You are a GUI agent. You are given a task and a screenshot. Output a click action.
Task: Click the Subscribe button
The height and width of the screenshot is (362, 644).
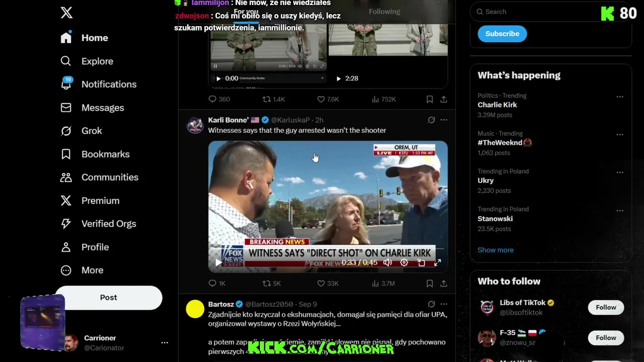pos(502,34)
